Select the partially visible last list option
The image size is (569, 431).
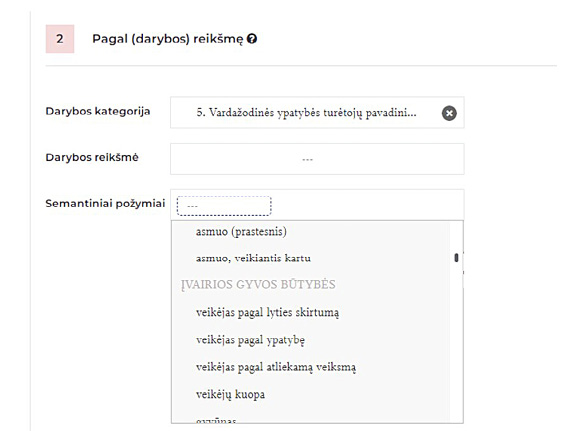(216, 420)
